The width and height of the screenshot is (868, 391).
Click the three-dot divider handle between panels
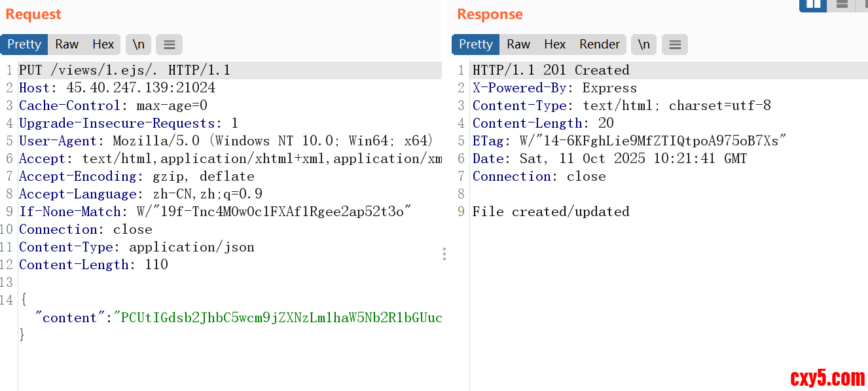tap(444, 254)
